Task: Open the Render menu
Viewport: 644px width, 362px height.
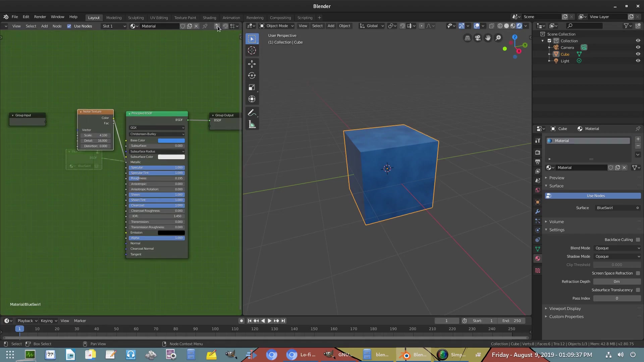Action: [x=40, y=17]
